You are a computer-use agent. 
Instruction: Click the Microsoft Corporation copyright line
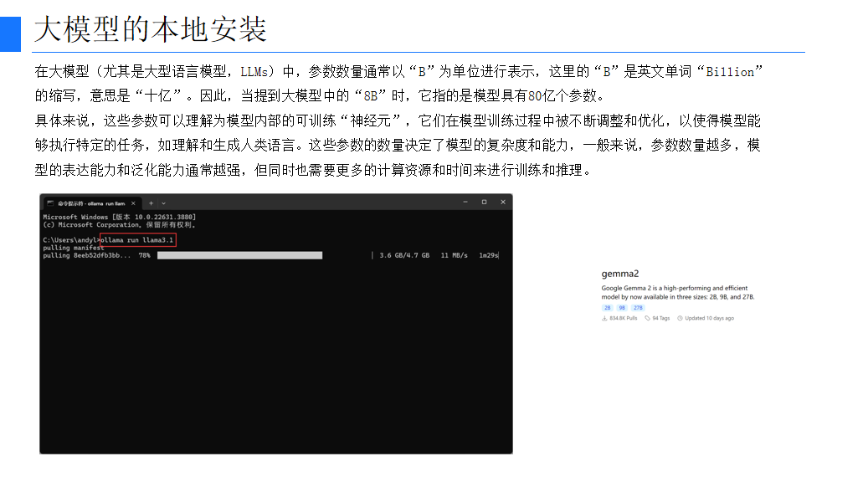point(119,225)
